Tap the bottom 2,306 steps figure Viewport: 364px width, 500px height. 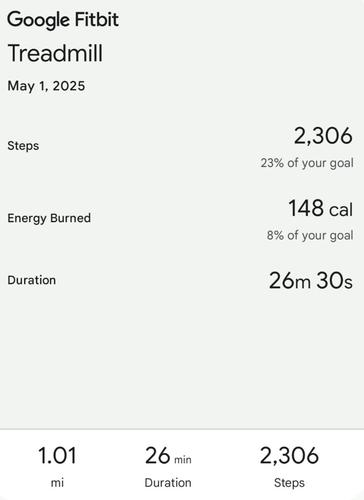point(289,456)
